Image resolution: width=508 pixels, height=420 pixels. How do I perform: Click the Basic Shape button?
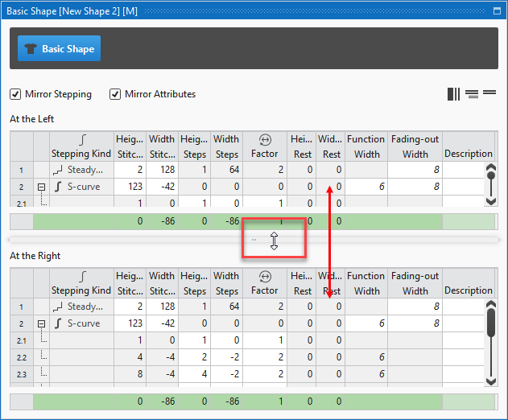click(x=60, y=49)
